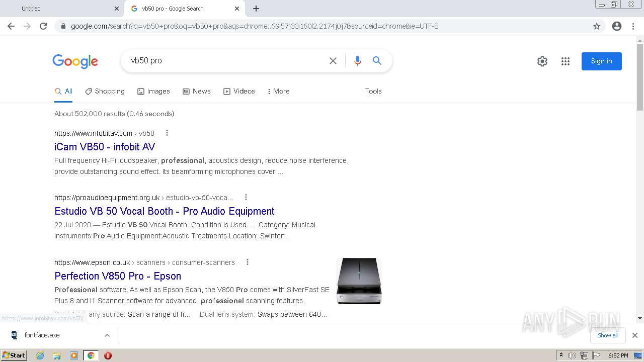Image resolution: width=644 pixels, height=362 pixels.
Task: Open options for proaudioequipment.org.uk result
Action: (246, 198)
